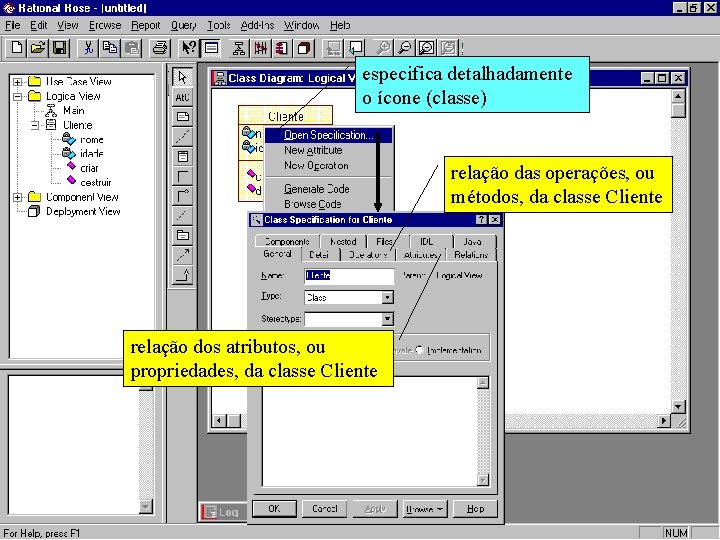Click the Paste toolbar icon
This screenshot has height=540, width=720.
[x=131, y=48]
